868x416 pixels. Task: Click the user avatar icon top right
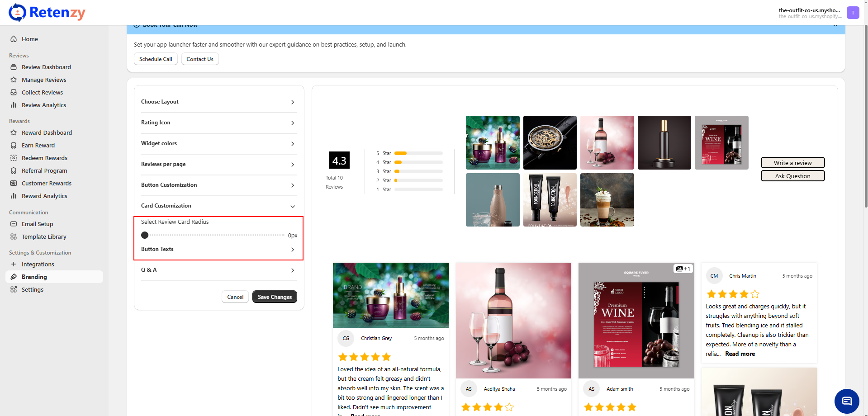(853, 13)
